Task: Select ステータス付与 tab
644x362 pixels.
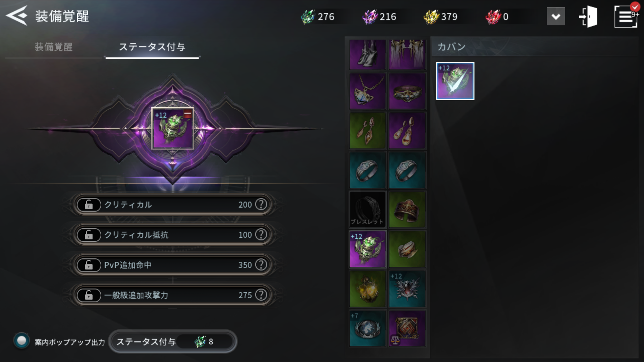Action: pyautogui.click(x=152, y=47)
